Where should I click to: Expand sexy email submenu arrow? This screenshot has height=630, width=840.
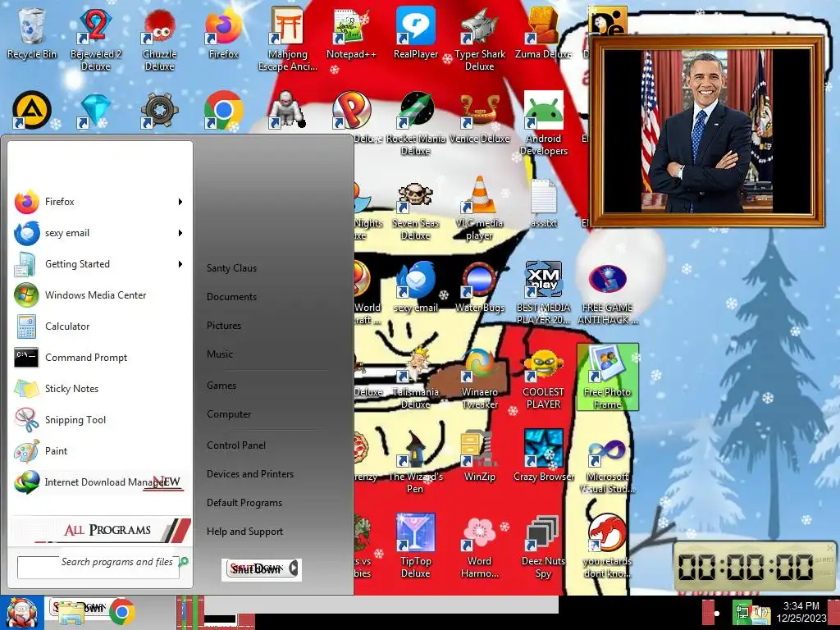tap(180, 233)
